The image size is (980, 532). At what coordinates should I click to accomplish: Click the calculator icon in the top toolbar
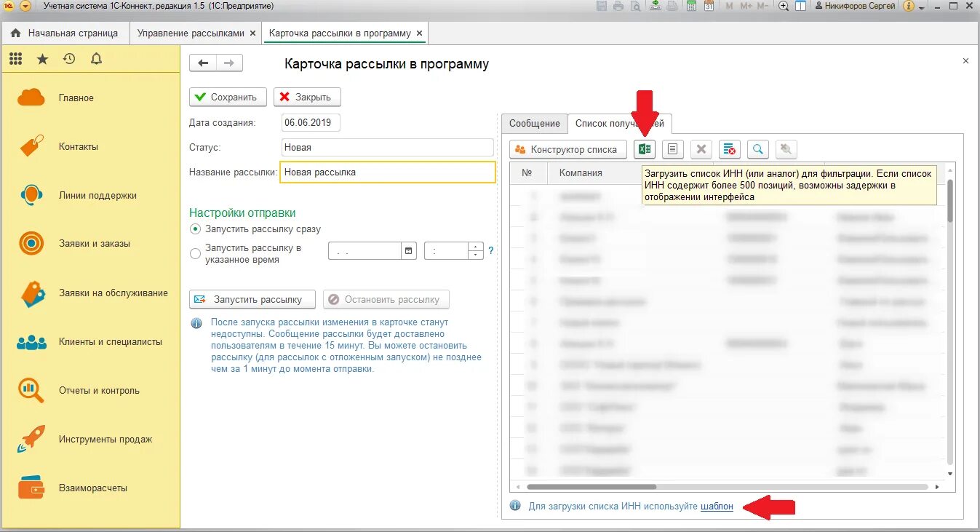pos(690,6)
